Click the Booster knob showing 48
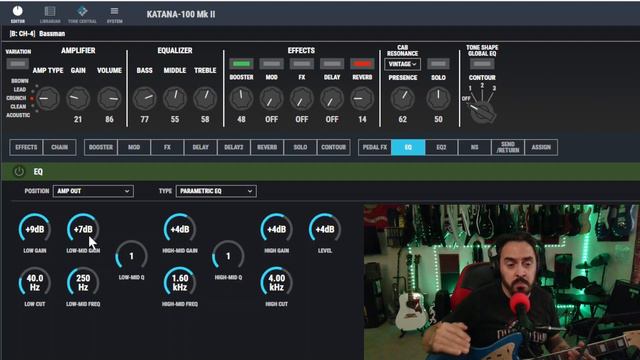The image size is (640, 360). point(241,98)
